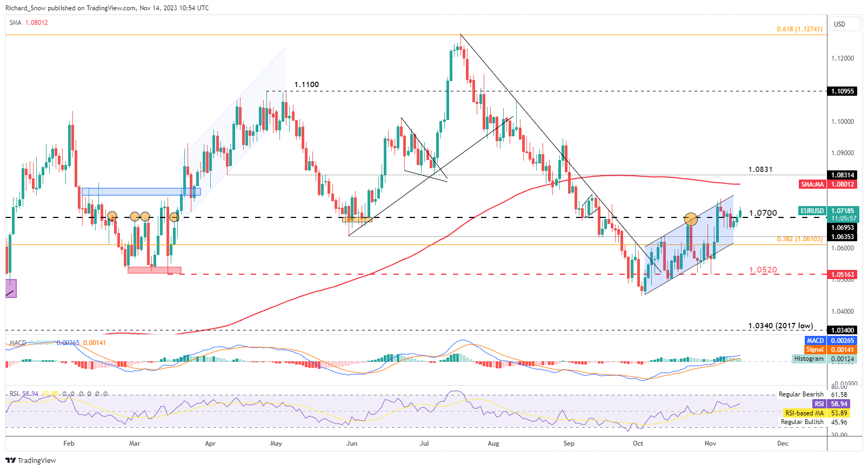Screen dimensions: 868x470
Task: Click the red 1.05163 price tag
Action: (x=843, y=275)
